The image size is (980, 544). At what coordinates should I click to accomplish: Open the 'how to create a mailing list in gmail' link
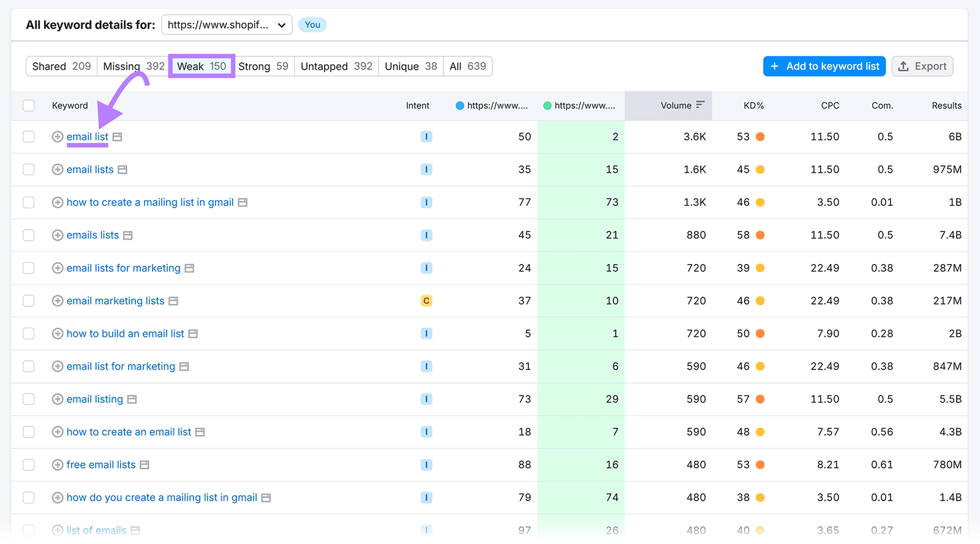point(150,202)
